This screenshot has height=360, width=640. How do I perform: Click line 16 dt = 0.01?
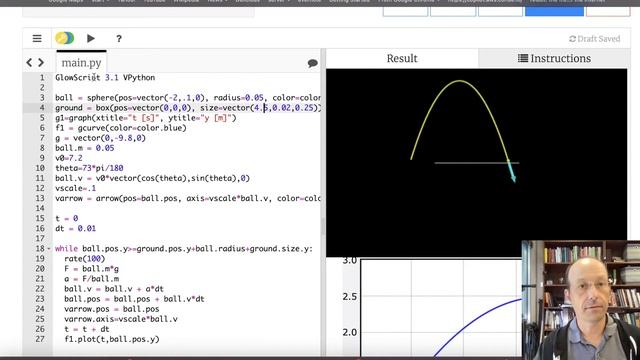(x=76, y=228)
